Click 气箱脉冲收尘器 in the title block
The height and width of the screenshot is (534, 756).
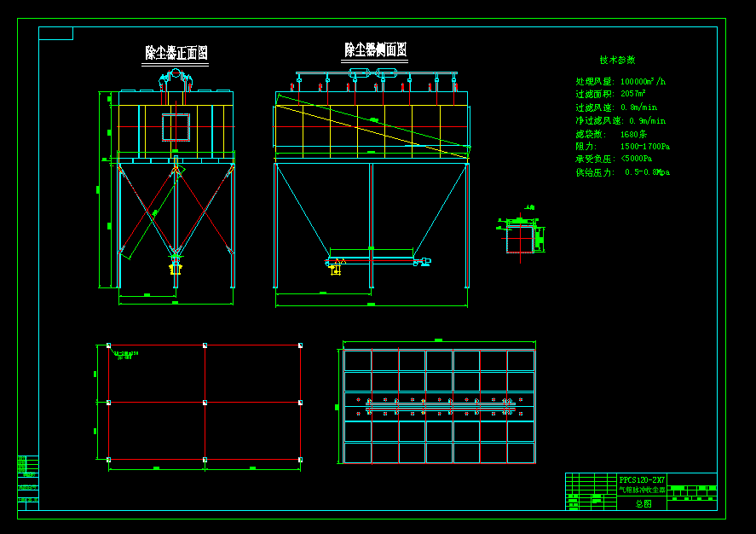(x=642, y=490)
